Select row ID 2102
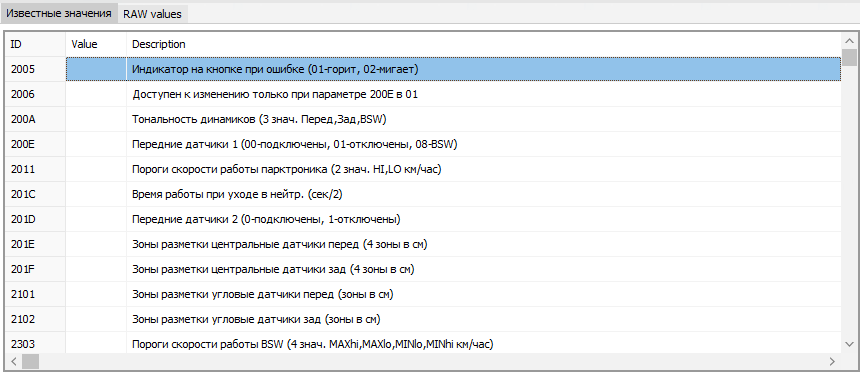860x374 pixels. (423, 319)
